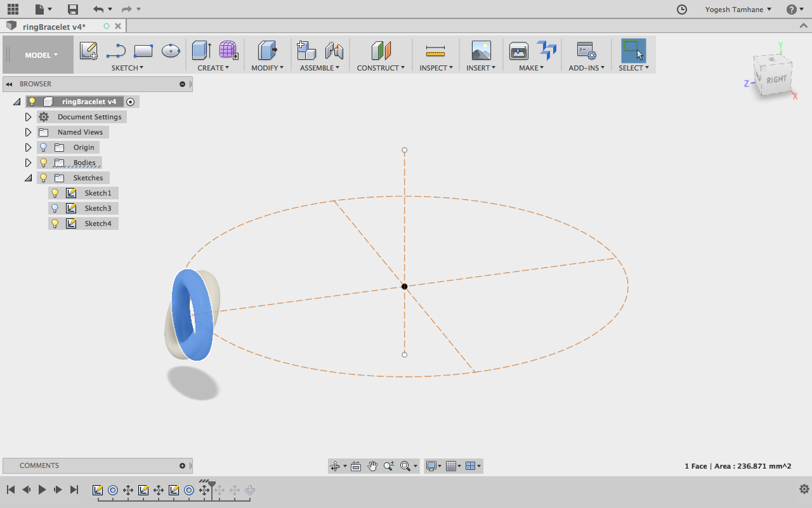812x508 pixels.
Task: Open timeline settings gear icon
Action: [804, 489]
